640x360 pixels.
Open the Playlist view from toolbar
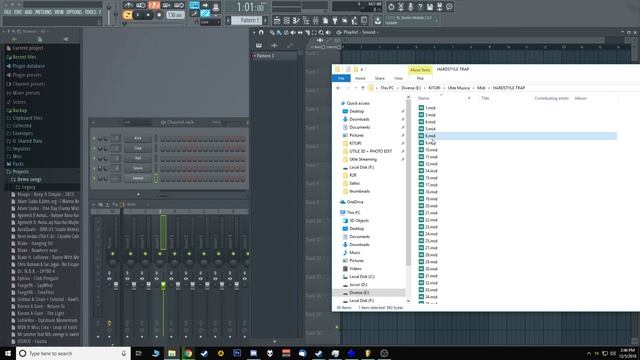[x=277, y=20]
